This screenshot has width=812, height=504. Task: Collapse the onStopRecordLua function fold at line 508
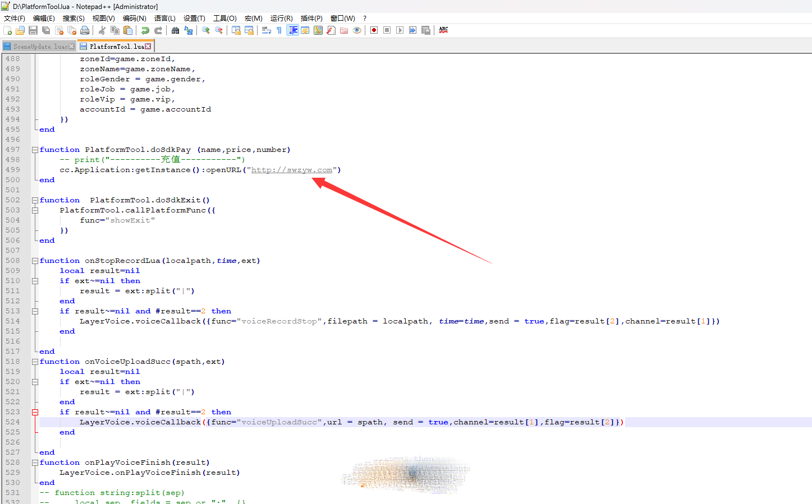click(x=35, y=261)
